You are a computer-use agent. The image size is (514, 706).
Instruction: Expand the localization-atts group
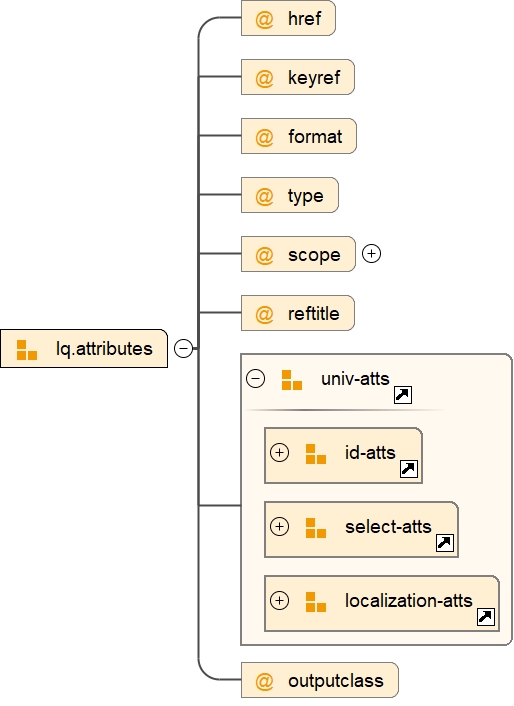point(280,600)
